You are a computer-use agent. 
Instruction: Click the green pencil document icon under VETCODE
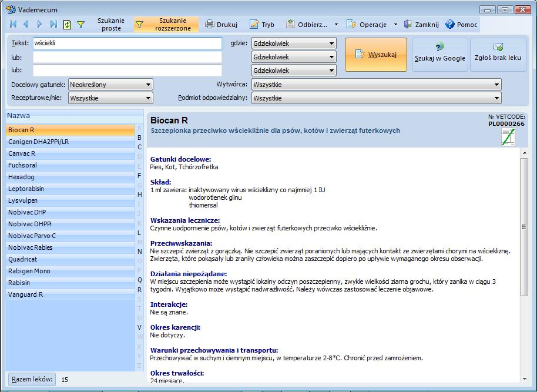pyautogui.click(x=508, y=137)
